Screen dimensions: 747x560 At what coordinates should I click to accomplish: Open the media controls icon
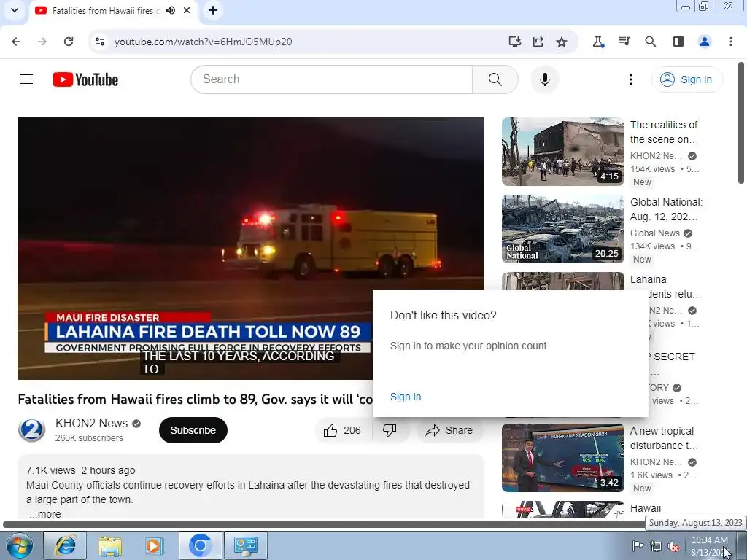(x=624, y=42)
